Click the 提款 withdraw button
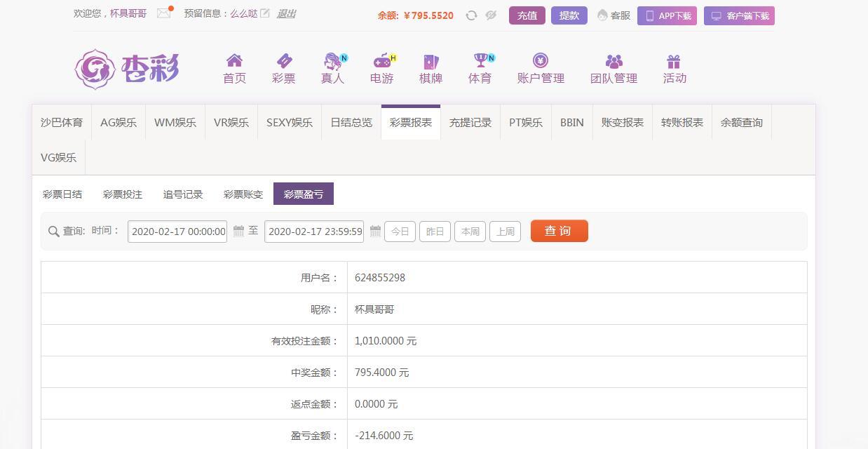Screen dimensions: 868x449 (x=569, y=15)
